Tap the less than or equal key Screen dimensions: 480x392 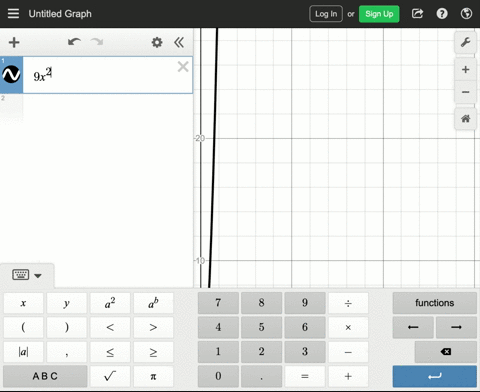click(x=110, y=352)
